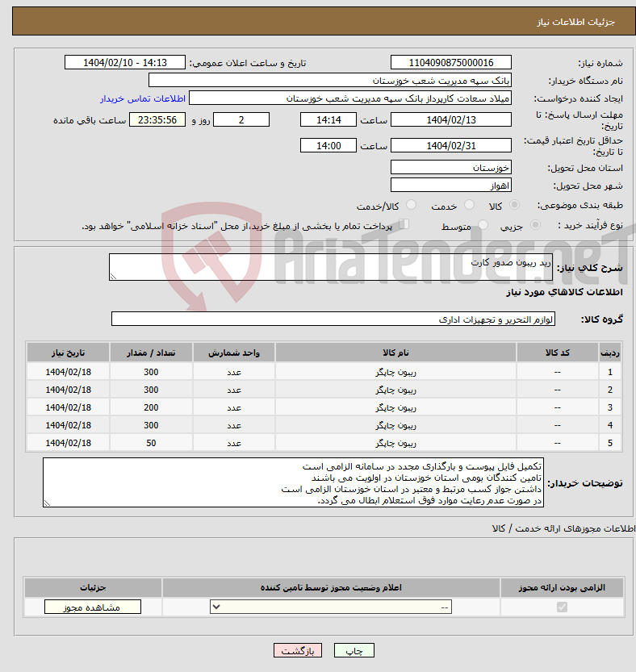The width and height of the screenshot is (636, 672).
Task: Click the چاپ print button
Action: click(x=354, y=650)
